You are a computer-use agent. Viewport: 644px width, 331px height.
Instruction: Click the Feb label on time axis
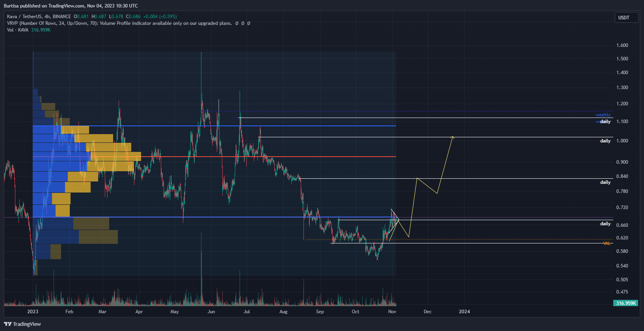(69, 312)
